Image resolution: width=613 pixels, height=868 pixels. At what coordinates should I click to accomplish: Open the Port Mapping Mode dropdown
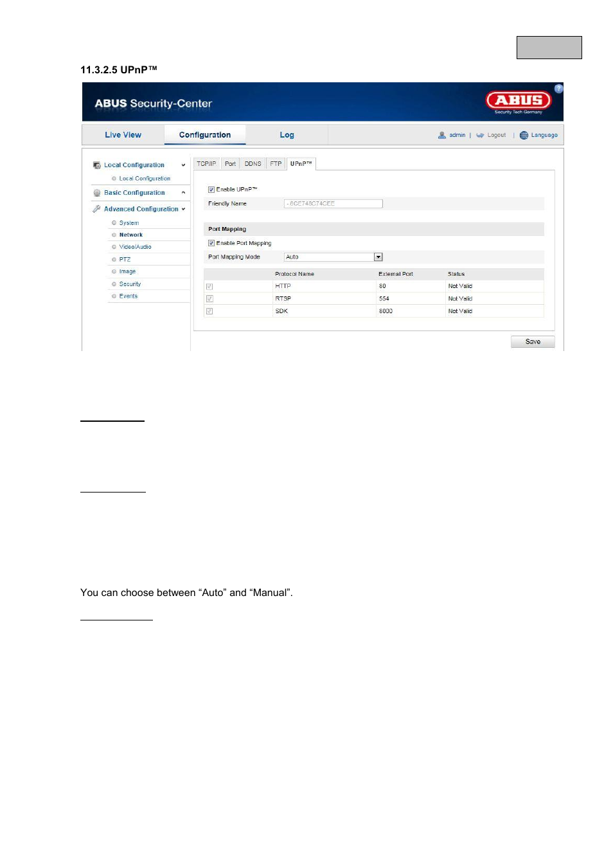(333, 257)
